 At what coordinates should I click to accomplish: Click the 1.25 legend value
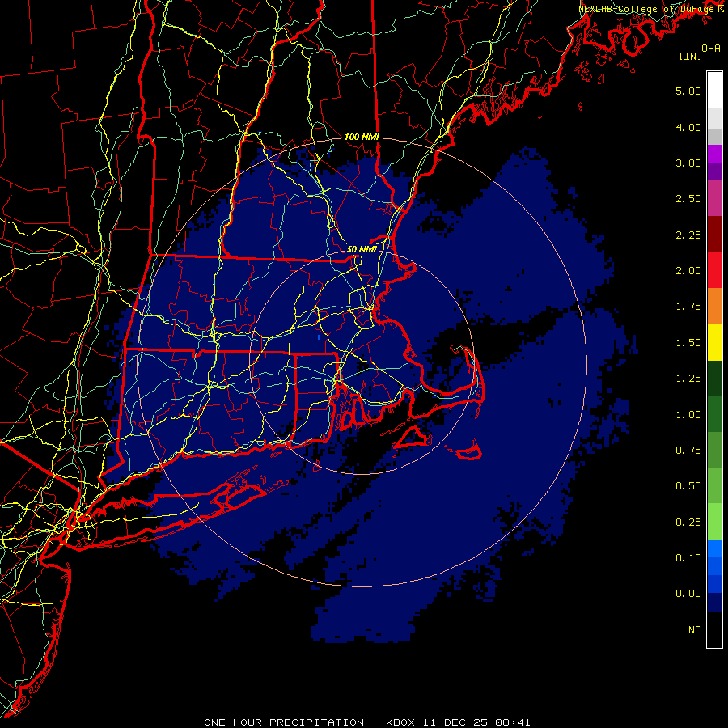point(688,379)
